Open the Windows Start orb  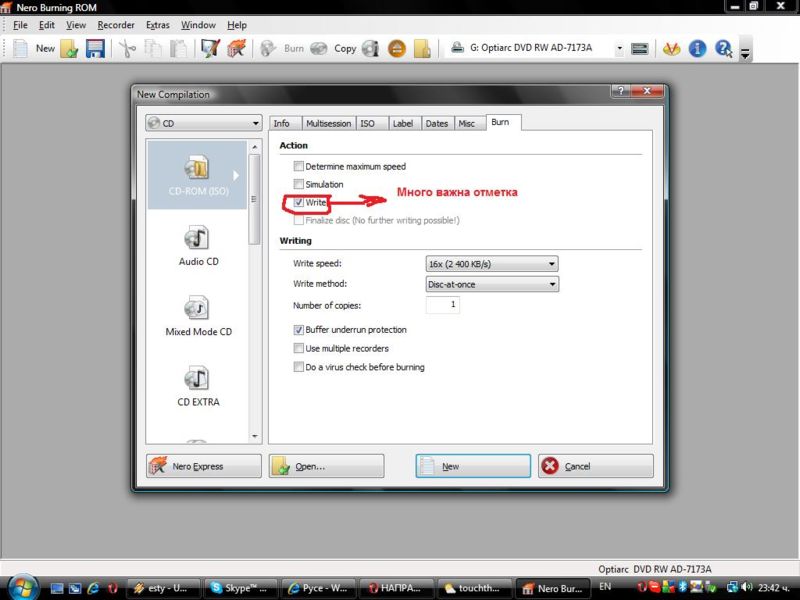(x=23, y=587)
